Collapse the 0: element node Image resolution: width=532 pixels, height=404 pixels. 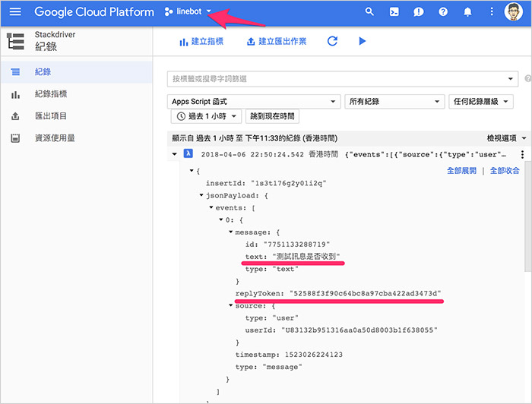(221, 219)
